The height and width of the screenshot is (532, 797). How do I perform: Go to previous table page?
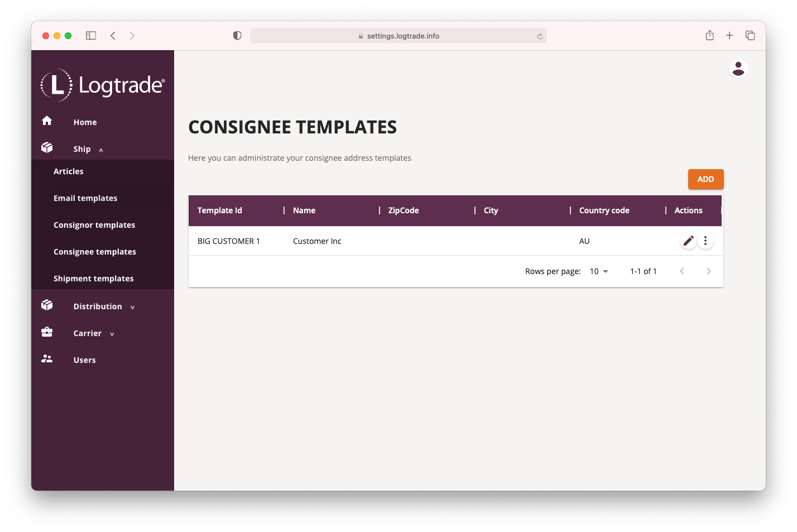coord(682,271)
